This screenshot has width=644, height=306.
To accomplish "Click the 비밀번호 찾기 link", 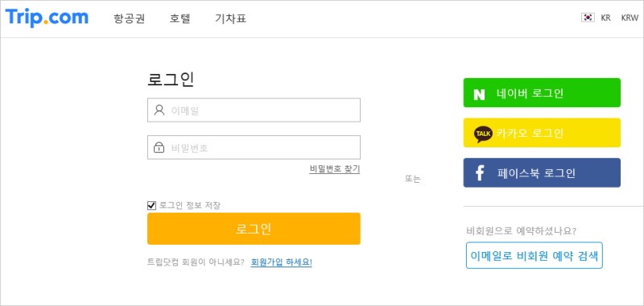I will [335, 169].
